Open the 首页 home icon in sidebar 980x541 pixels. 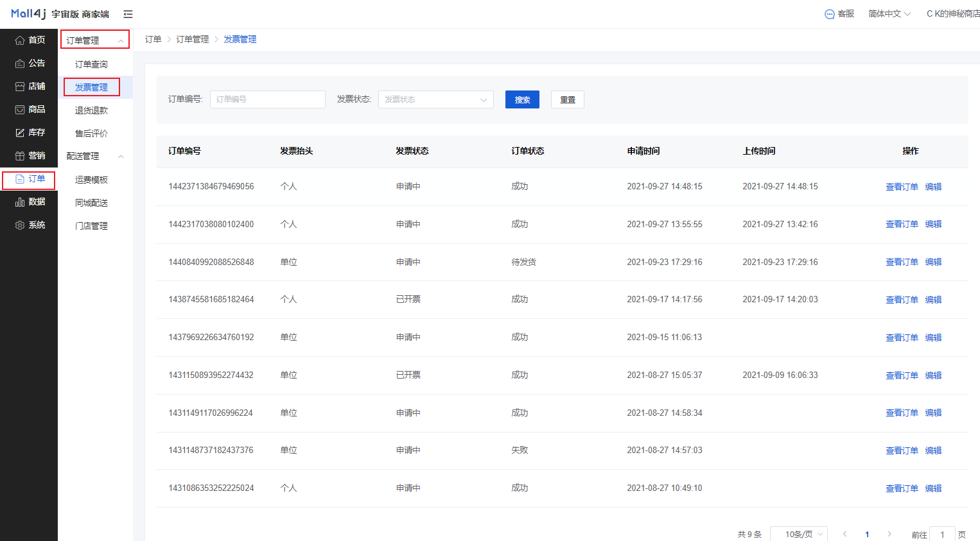tap(20, 40)
